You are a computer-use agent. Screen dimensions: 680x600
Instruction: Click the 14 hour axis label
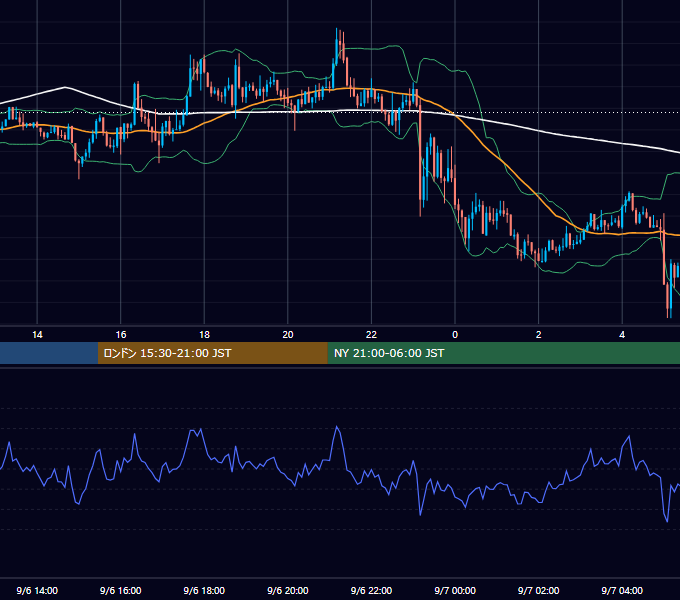pyautogui.click(x=37, y=335)
